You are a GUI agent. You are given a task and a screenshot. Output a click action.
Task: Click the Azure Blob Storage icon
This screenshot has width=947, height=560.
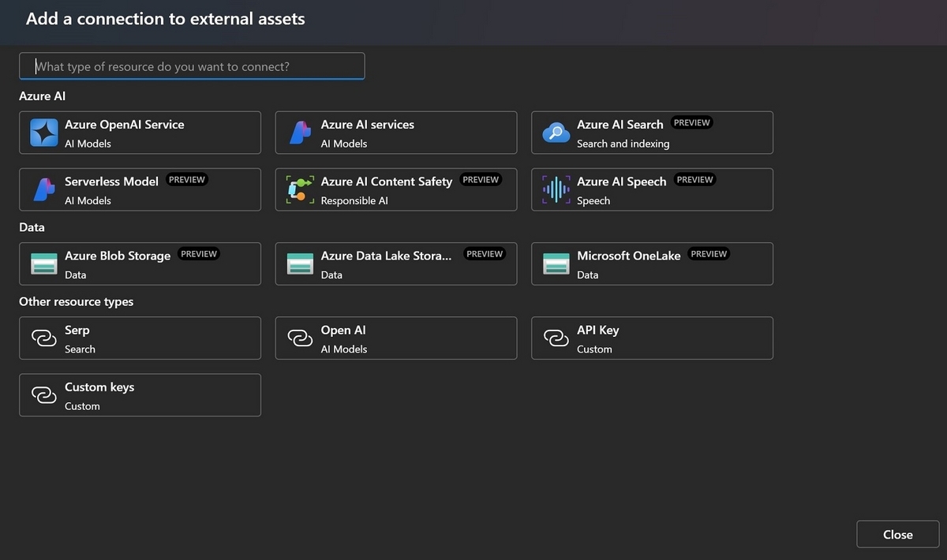(44, 263)
